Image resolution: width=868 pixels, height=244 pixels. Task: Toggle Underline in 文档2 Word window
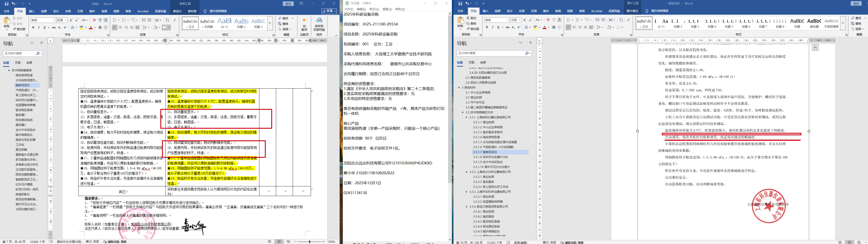tap(44, 28)
